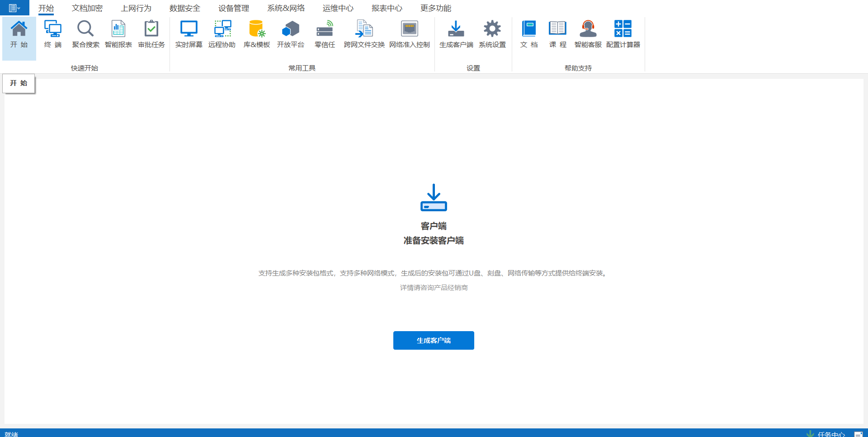The width and height of the screenshot is (868, 437).
Task: Expand the application menu dropdown at top-left
Action: [14, 8]
